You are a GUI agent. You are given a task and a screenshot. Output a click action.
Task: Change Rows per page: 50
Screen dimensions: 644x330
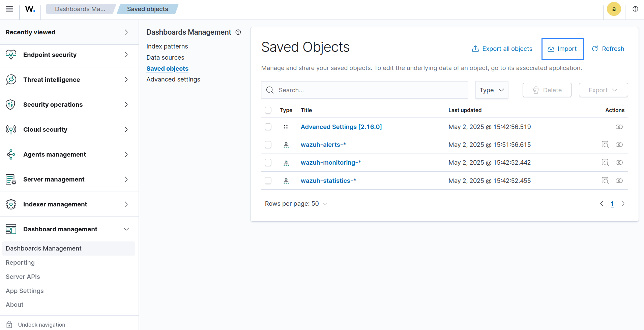(x=296, y=204)
